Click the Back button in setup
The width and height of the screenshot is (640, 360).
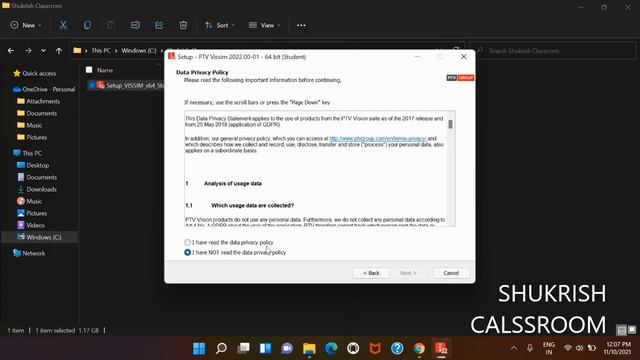[x=371, y=273]
